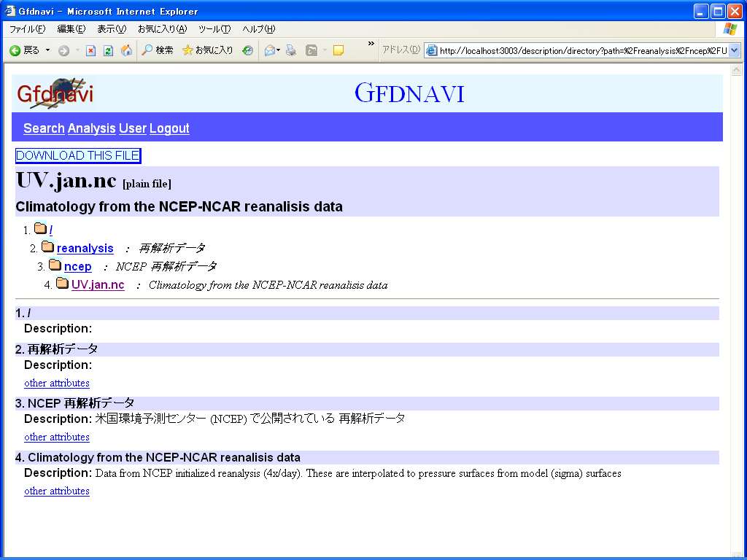Expand the Back button history dropdown arrow
747x560 pixels.
click(48, 50)
